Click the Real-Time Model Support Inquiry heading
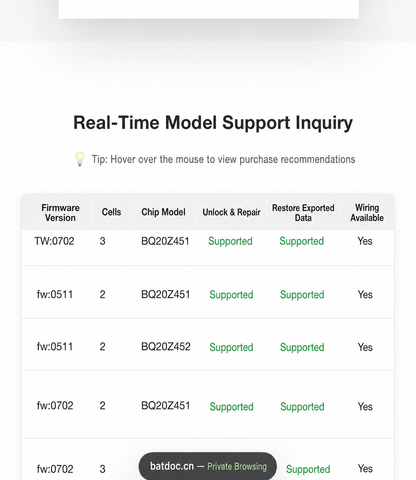The image size is (416, 480). pyautogui.click(x=213, y=123)
